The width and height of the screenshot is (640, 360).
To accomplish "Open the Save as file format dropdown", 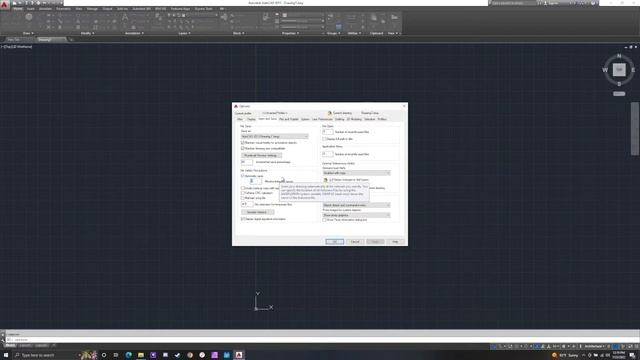I will (274, 137).
